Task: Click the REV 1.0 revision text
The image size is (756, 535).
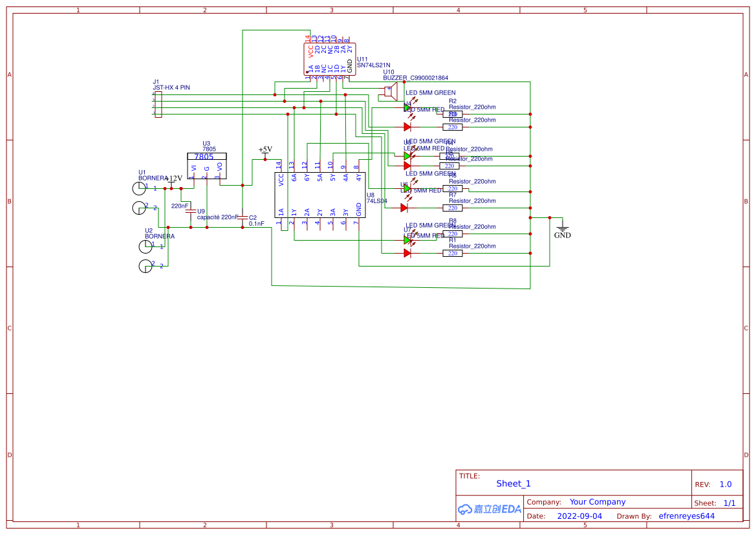Action: [724, 484]
